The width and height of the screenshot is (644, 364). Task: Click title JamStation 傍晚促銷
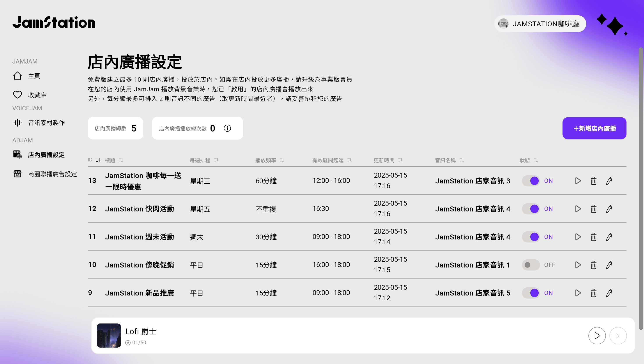click(140, 265)
